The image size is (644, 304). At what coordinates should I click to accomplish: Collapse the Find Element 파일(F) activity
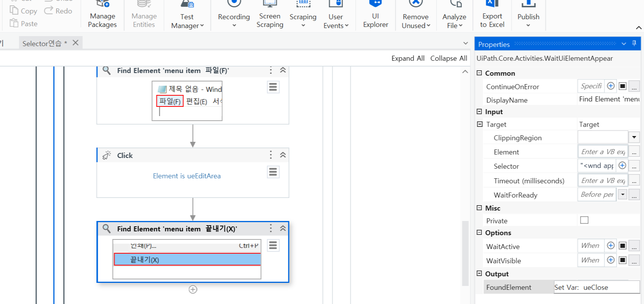pos(283,70)
